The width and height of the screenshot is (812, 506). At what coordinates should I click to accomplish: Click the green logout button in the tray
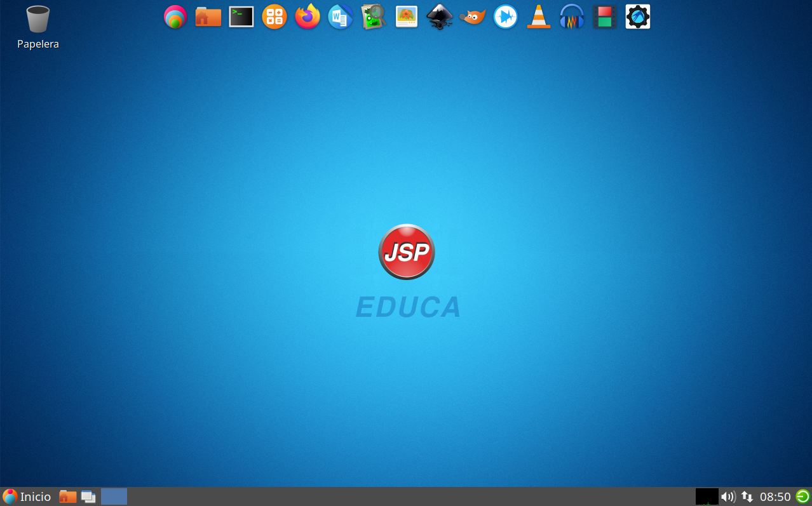coord(803,496)
